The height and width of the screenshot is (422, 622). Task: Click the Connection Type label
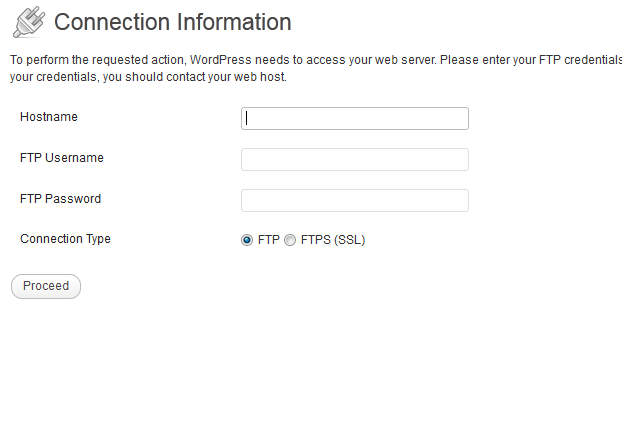[x=65, y=239]
